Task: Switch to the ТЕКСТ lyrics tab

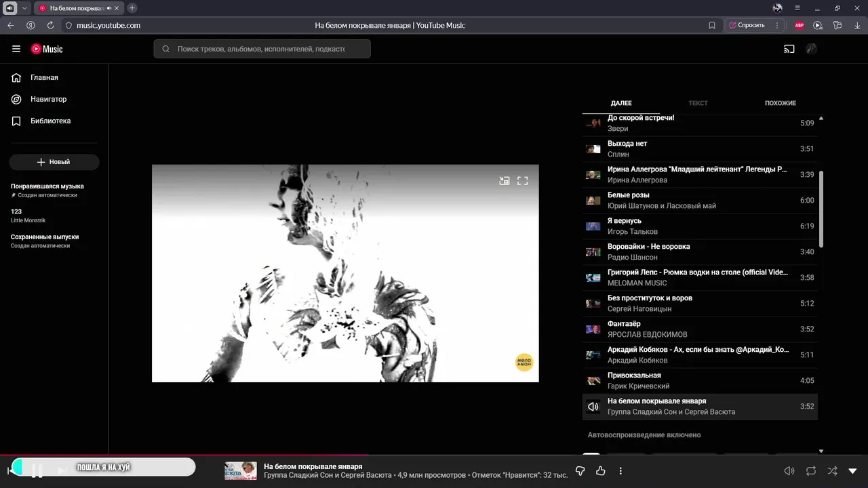Action: pyautogui.click(x=698, y=103)
